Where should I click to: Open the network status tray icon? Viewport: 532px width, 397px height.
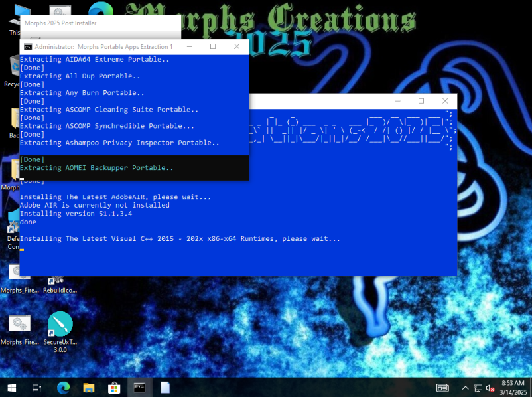(x=478, y=388)
